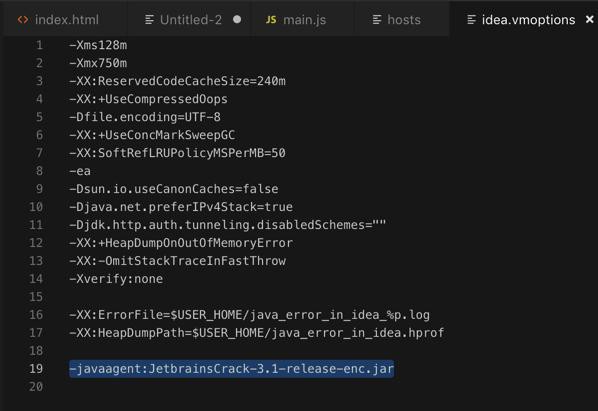The width and height of the screenshot is (598, 411).
Task: Click the HTML file icon on index.html tab
Action: 23,19
